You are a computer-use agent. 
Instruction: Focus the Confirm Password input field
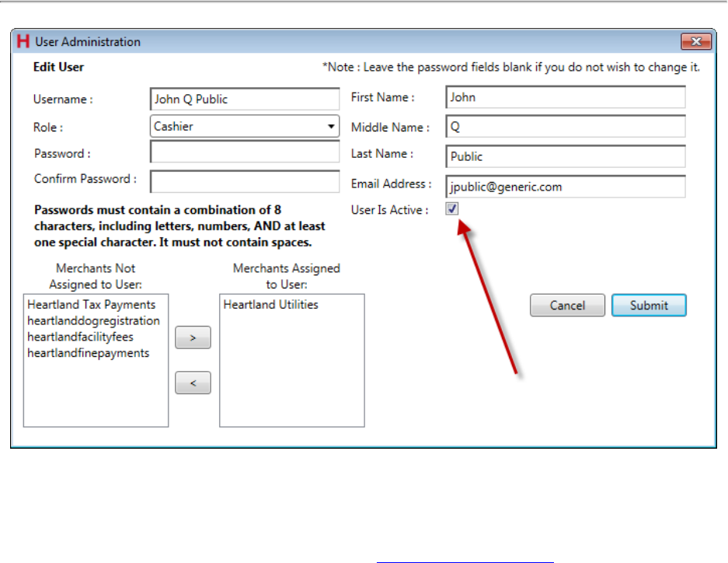245,181
